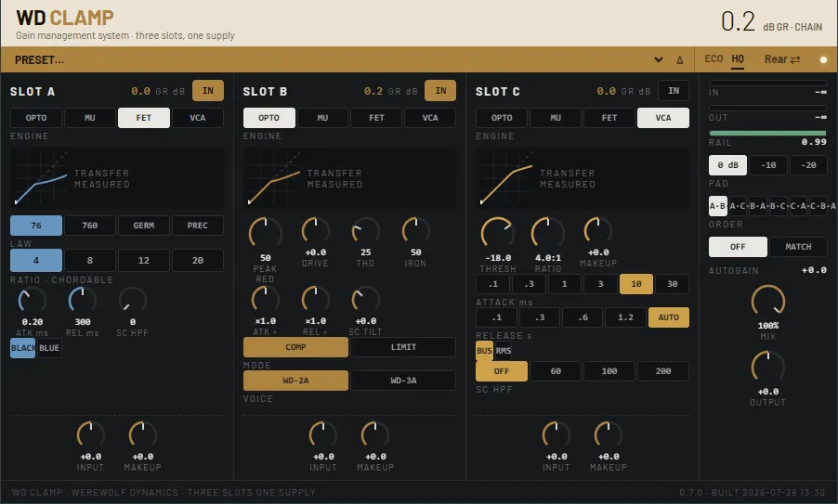Click the triangle icon beside the preset chevron
This screenshot has width=838, height=504.
point(680,59)
